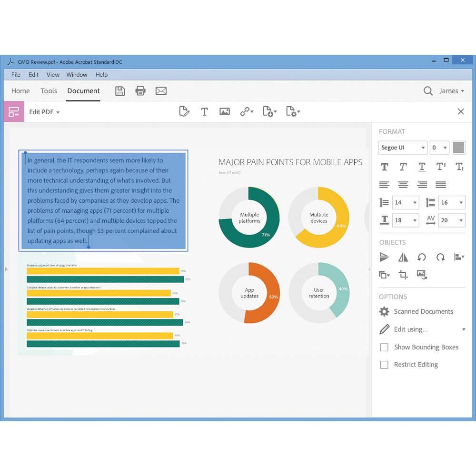
Task: Toggle the Restrict Editing checkbox
Action: click(x=384, y=365)
